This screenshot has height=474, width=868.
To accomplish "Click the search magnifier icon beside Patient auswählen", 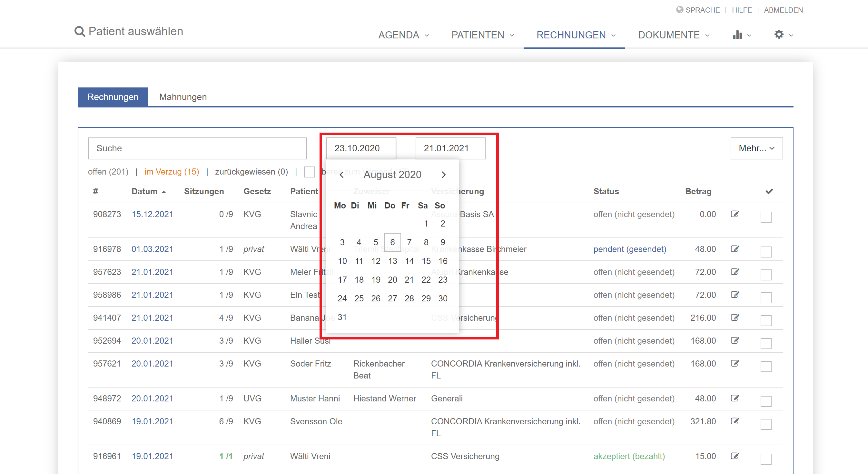I will point(80,31).
